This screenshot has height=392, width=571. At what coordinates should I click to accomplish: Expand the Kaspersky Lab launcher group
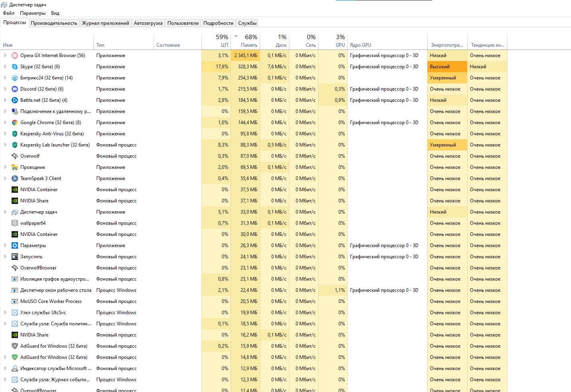click(5, 145)
